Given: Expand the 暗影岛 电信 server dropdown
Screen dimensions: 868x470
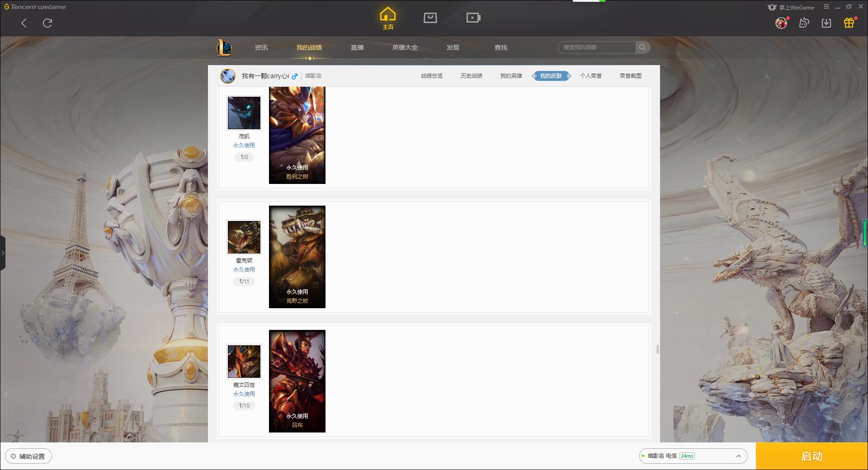Looking at the screenshot, I should (x=693, y=456).
